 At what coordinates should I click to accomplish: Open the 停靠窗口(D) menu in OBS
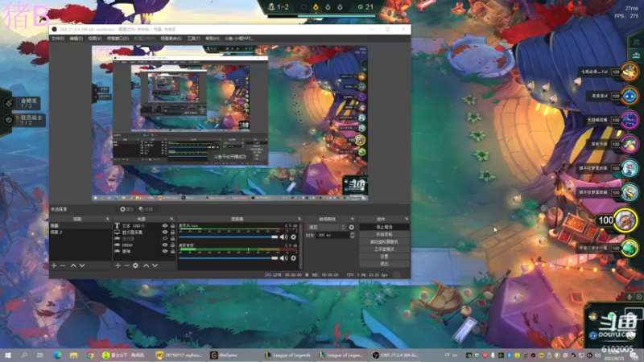point(118,38)
